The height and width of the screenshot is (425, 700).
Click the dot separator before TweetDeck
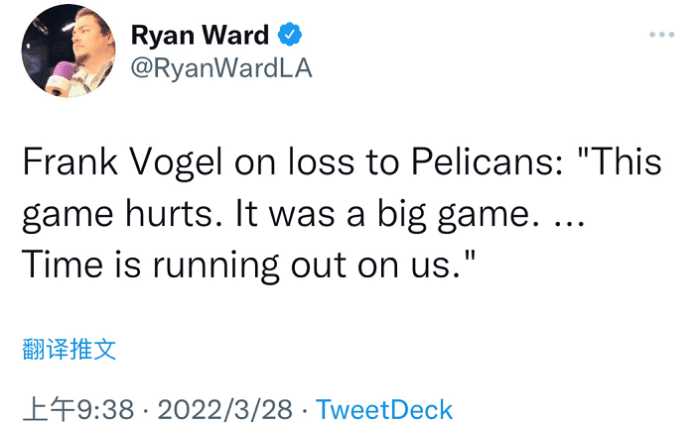(305, 409)
